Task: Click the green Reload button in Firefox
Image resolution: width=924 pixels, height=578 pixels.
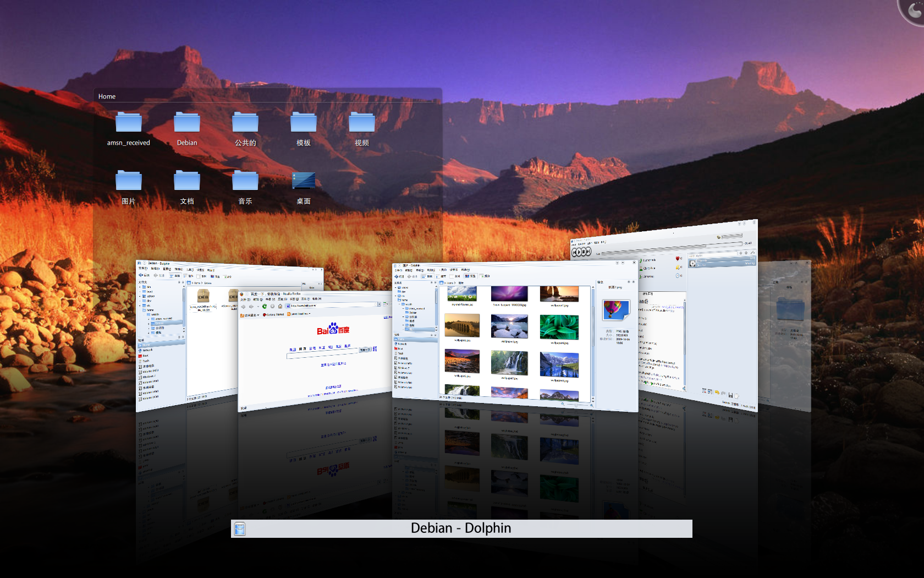Action: (x=265, y=306)
